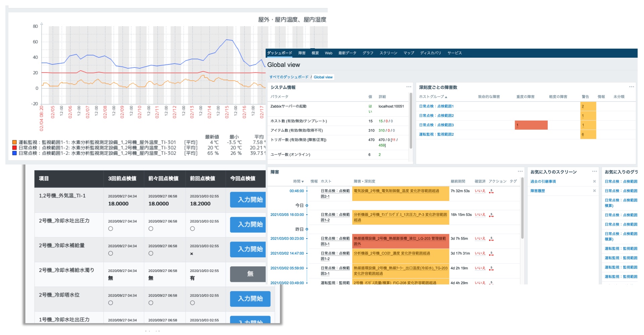The height and width of the screenshot is (335, 644).
Task: Click 入力開始 for 2号機_冷却塔水位
Action: click(x=250, y=299)
